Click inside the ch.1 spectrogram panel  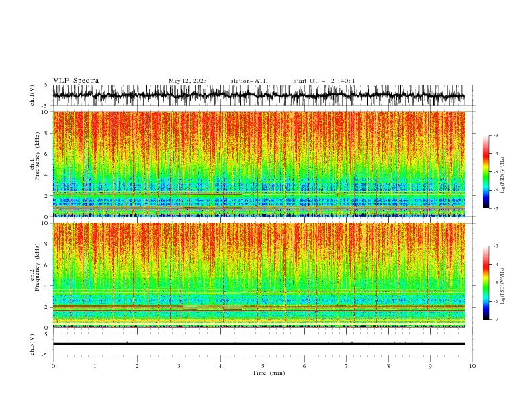tap(259, 164)
